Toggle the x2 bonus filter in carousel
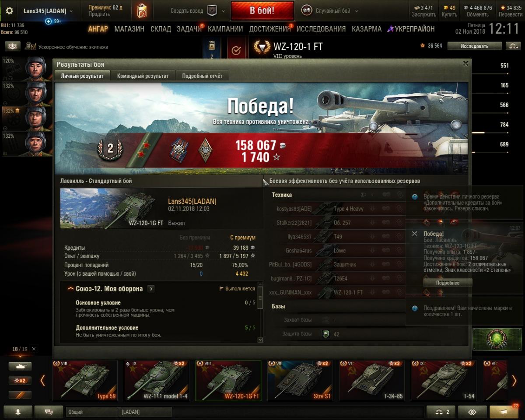This screenshot has height=420, width=525. click(x=20, y=381)
